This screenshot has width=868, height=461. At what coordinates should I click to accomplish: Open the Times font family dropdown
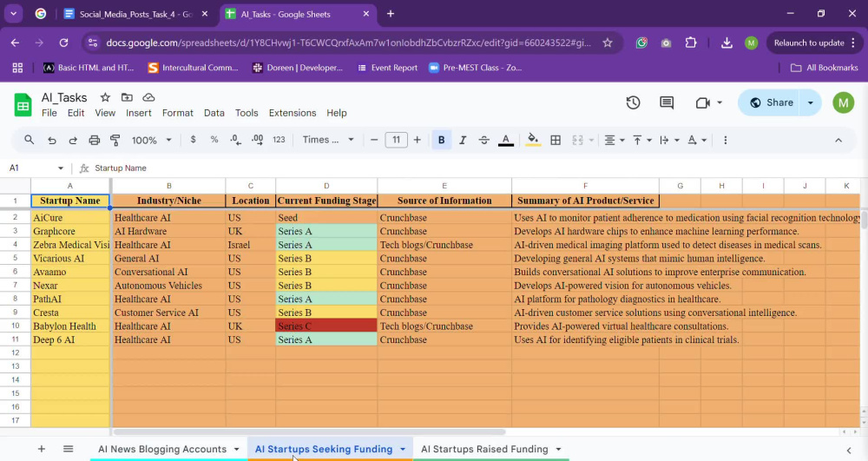tap(328, 140)
